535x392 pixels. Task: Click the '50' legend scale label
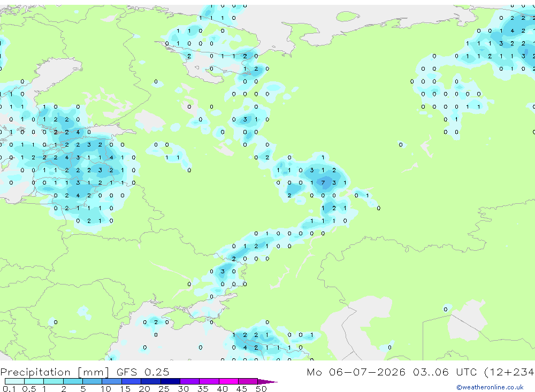coord(261,389)
